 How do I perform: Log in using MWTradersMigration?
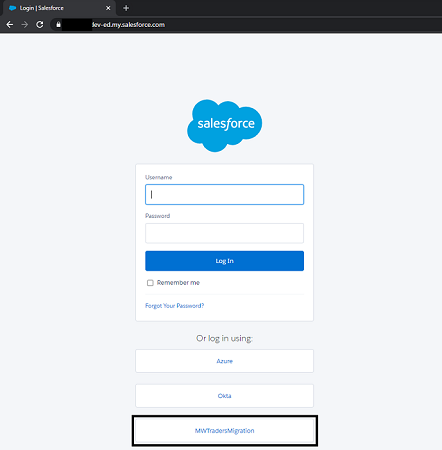point(224,431)
